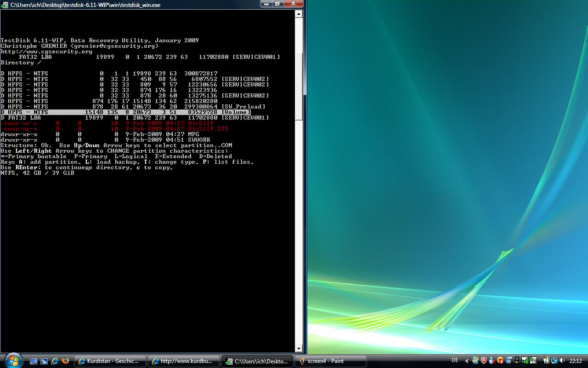Open the TestDisk console window icon menu
Viewport: 588px width, 368px height.
pyautogui.click(x=5, y=5)
